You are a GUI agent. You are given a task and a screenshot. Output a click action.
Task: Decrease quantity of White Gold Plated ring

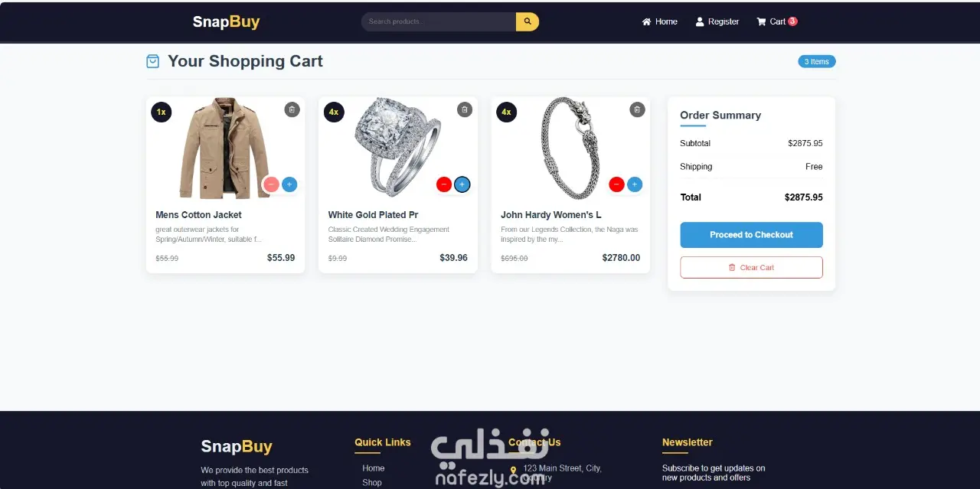[444, 184]
